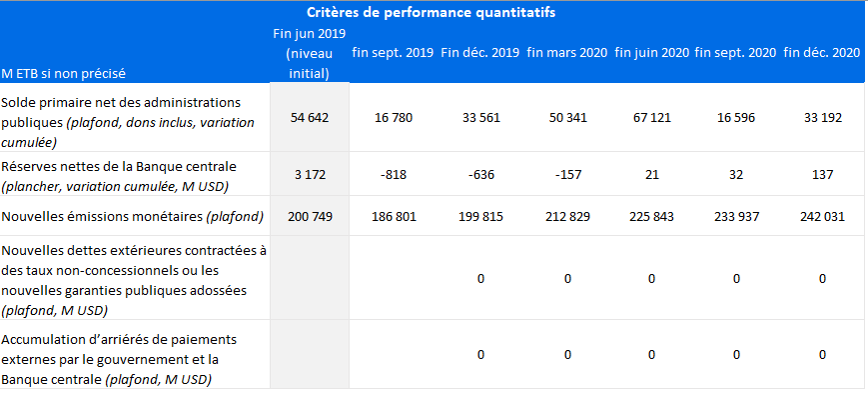Select the cell containing 186 801
The image size is (868, 393).
click(393, 217)
